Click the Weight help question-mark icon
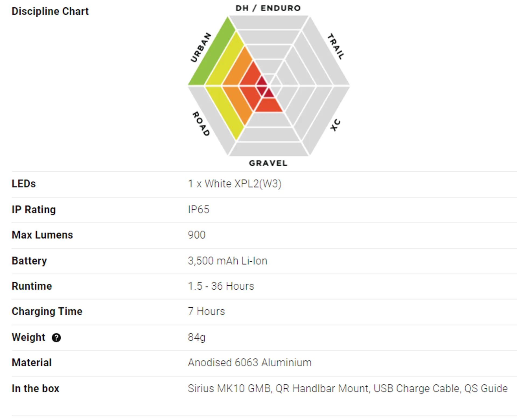The width and height of the screenshot is (517, 420). click(x=56, y=338)
